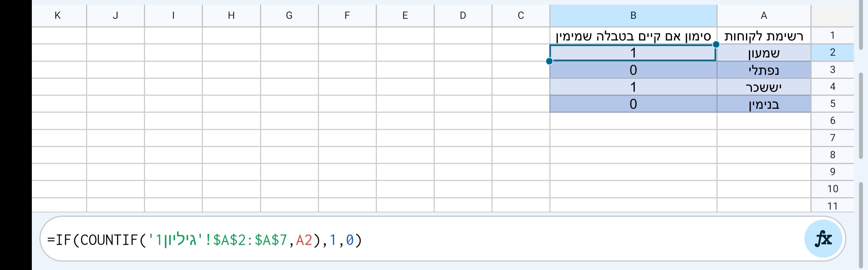Select cell containing נפתלי

pos(764,70)
